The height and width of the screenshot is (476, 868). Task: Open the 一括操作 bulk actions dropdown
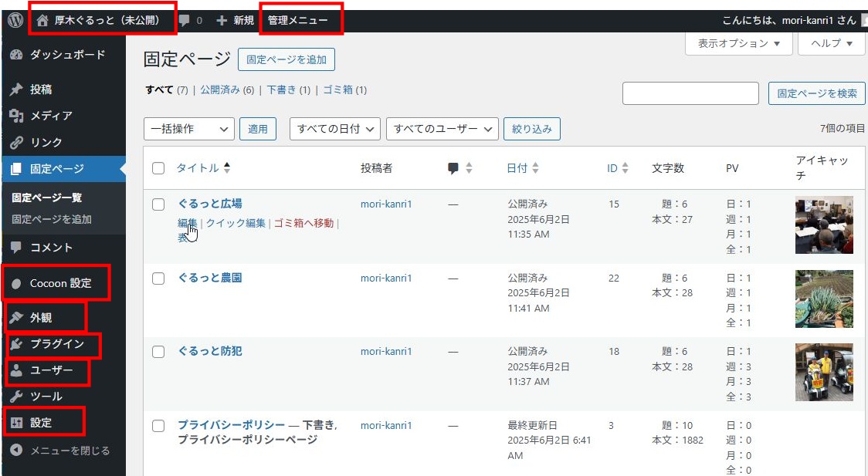point(188,129)
